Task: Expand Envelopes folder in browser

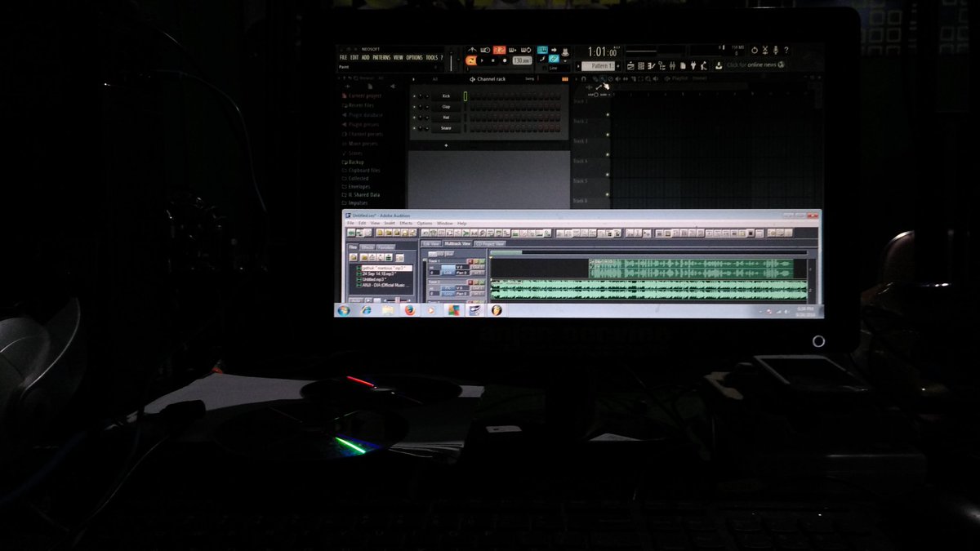Action: point(357,186)
